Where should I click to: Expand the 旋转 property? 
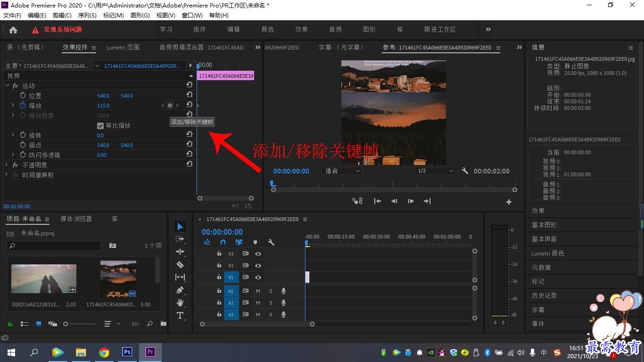tap(13, 135)
